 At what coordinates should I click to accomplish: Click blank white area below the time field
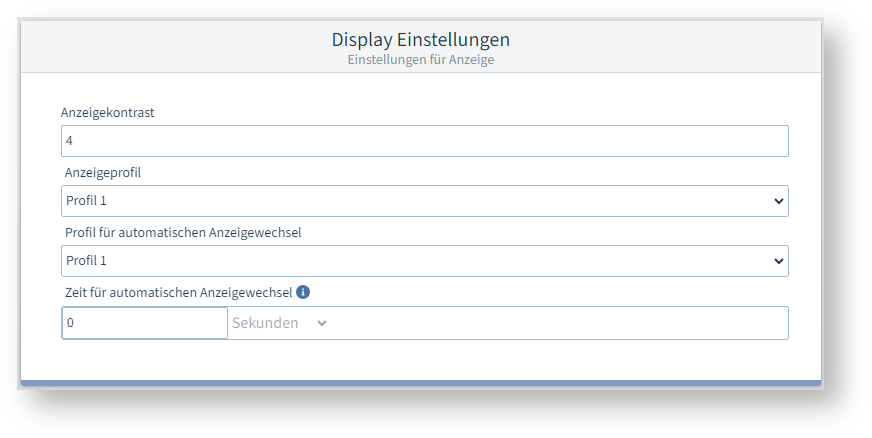(420, 360)
